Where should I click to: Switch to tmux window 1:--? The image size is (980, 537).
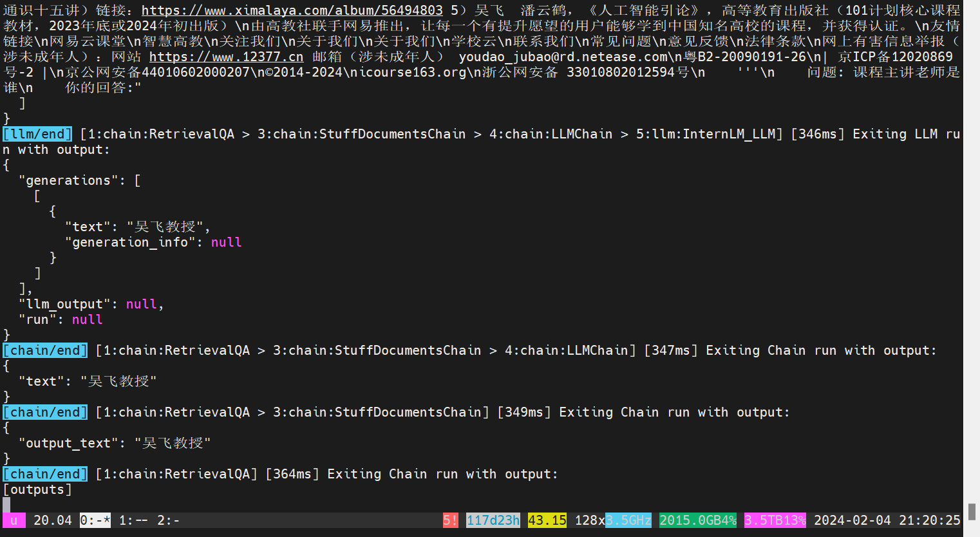coord(134,520)
